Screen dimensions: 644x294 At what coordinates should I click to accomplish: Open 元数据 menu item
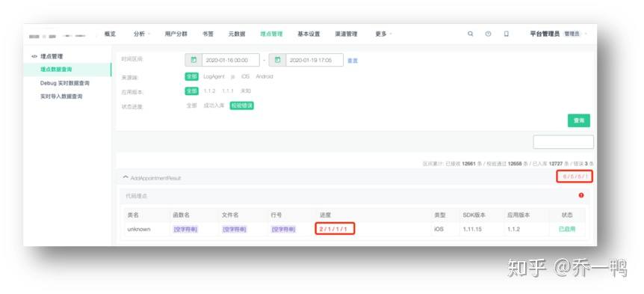point(237,34)
